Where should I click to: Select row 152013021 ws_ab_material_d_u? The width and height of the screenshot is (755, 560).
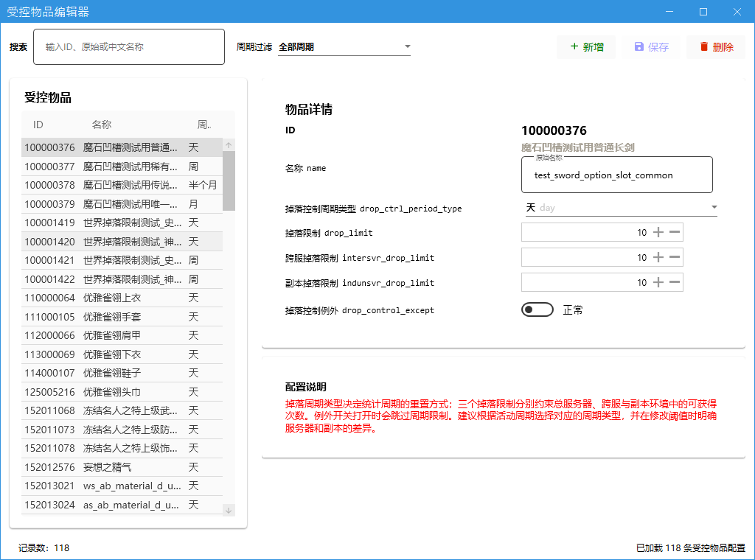click(x=122, y=486)
